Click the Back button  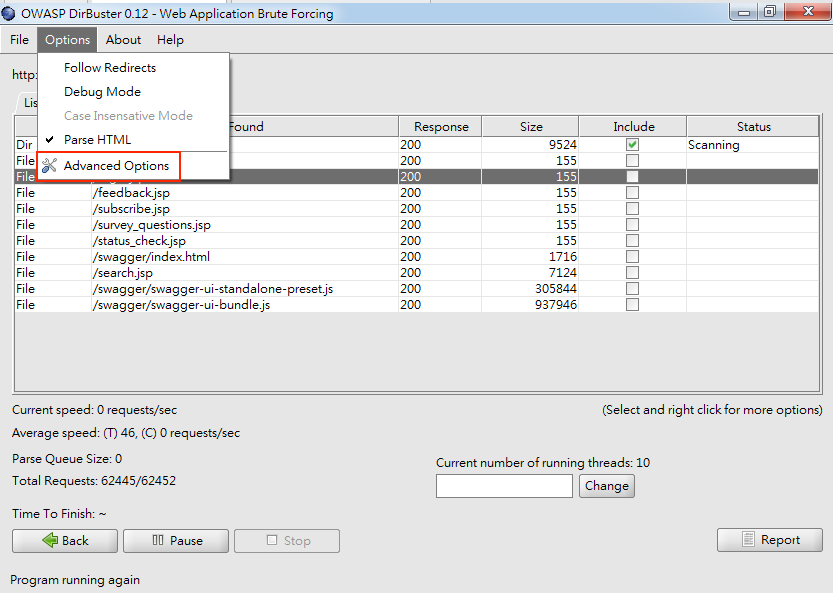65,540
